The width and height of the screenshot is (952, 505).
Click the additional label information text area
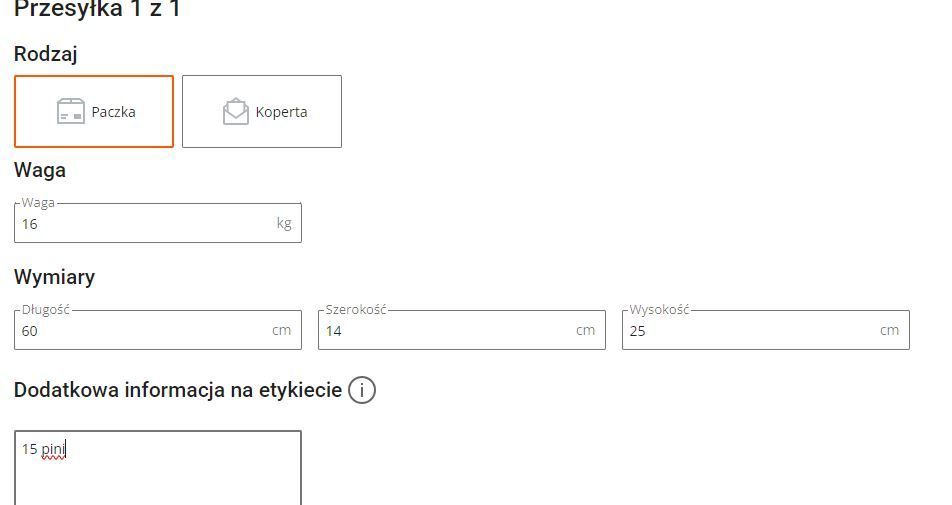point(157,475)
